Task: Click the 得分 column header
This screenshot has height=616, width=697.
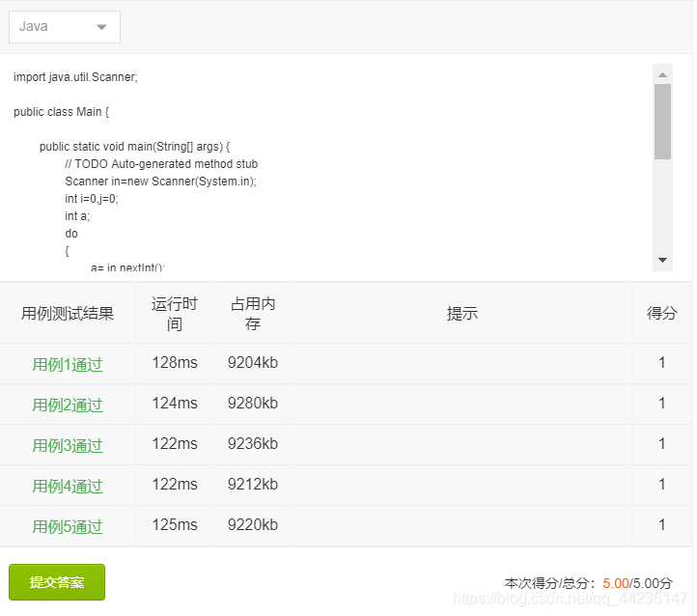Action: point(662,314)
